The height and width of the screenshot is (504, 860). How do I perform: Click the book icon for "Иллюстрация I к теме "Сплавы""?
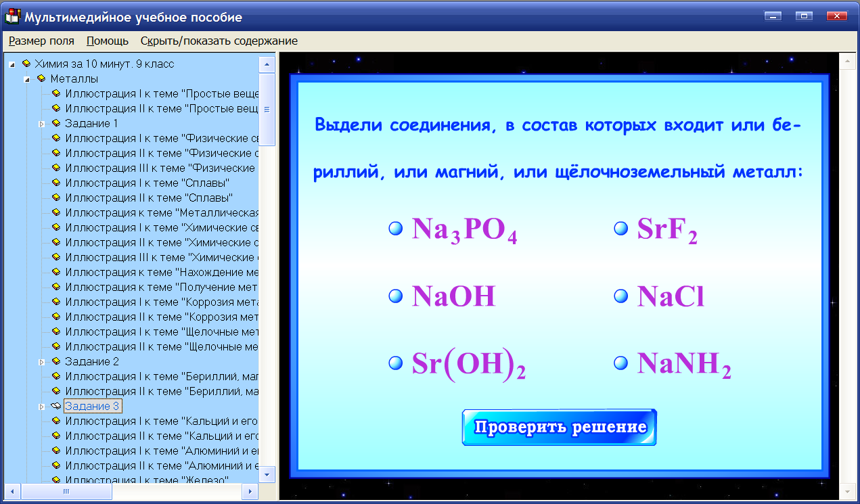[x=58, y=183]
